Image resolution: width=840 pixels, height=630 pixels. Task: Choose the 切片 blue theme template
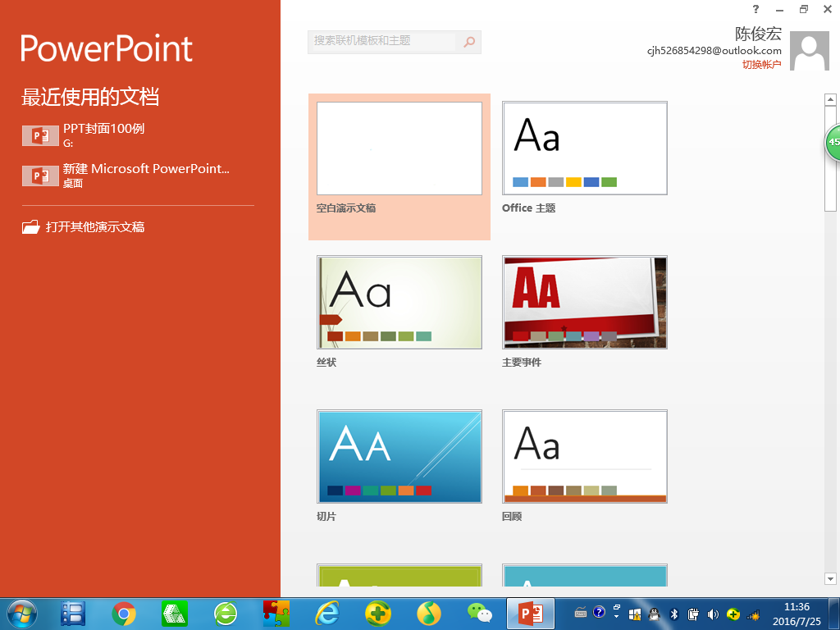(x=399, y=456)
